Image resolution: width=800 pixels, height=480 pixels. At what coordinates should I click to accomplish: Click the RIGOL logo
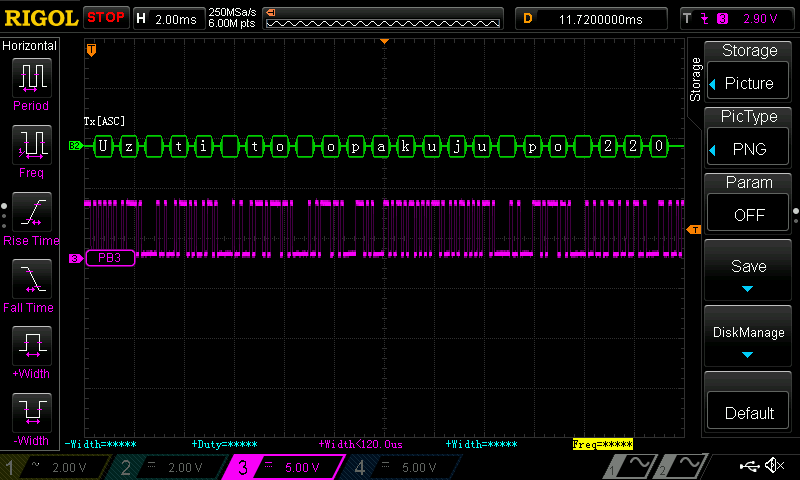coord(41,18)
